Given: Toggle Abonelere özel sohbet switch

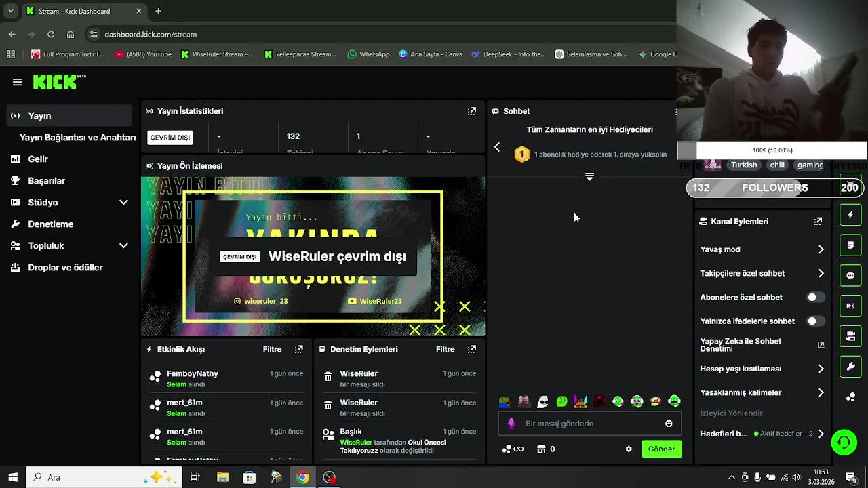Looking at the screenshot, I should (x=816, y=298).
